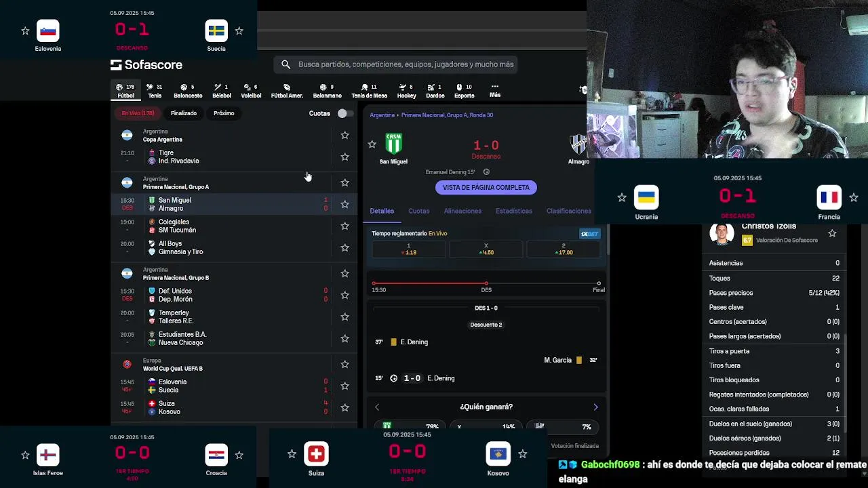Favorite the Copa Argentina league star
Viewport: 868px width, 488px height.
(x=344, y=136)
